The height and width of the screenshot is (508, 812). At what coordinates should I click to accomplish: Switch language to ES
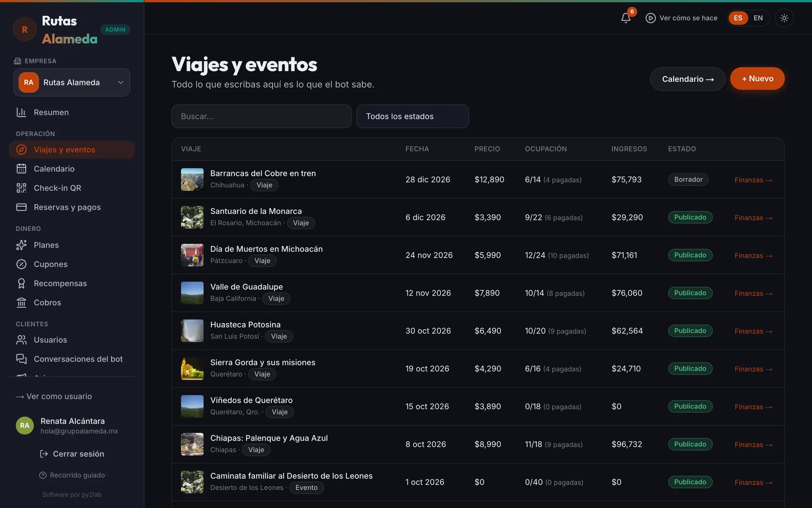738,18
